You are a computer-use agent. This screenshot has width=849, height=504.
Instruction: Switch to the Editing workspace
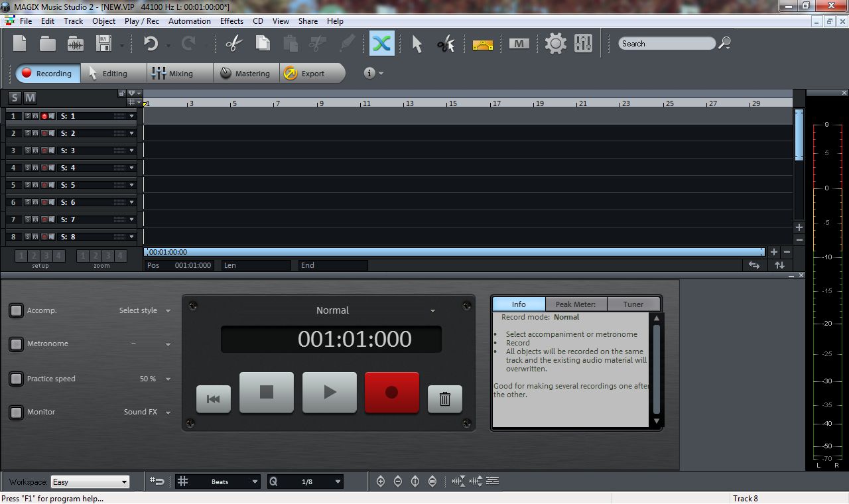pyautogui.click(x=114, y=73)
